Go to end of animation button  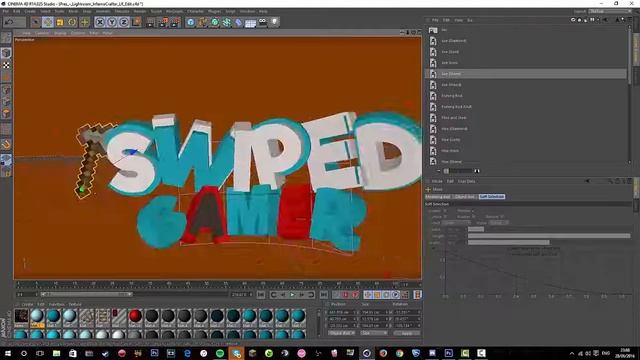pos(323,294)
